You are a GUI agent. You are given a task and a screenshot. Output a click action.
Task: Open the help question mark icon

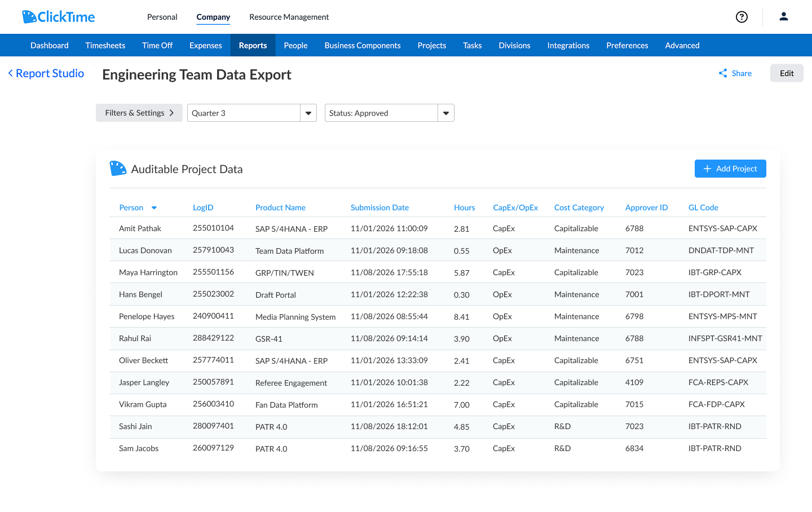click(x=742, y=17)
